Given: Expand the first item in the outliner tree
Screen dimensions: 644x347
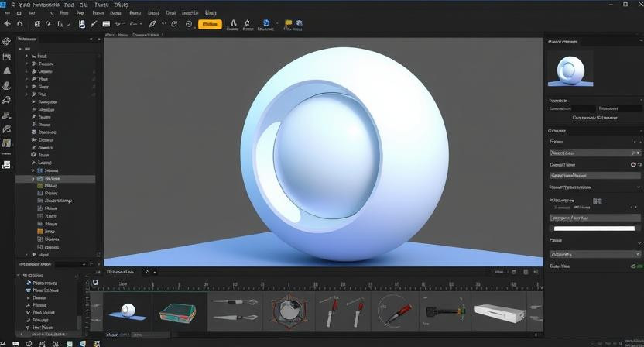Looking at the screenshot, I should (26, 57).
